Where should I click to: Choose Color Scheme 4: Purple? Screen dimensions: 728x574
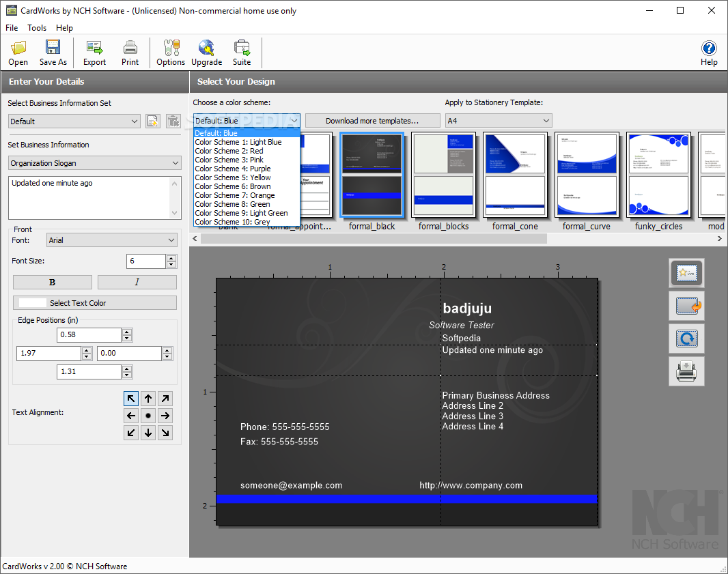[x=247, y=169]
